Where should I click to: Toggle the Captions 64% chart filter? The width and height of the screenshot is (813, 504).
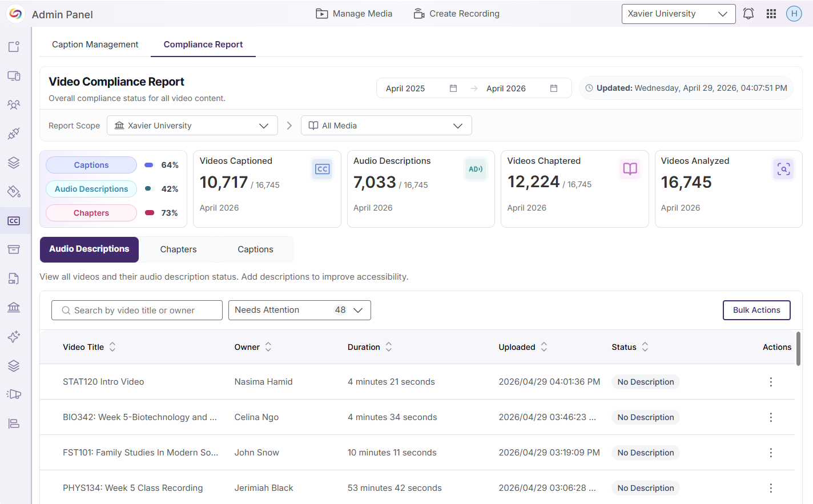pyautogui.click(x=91, y=165)
